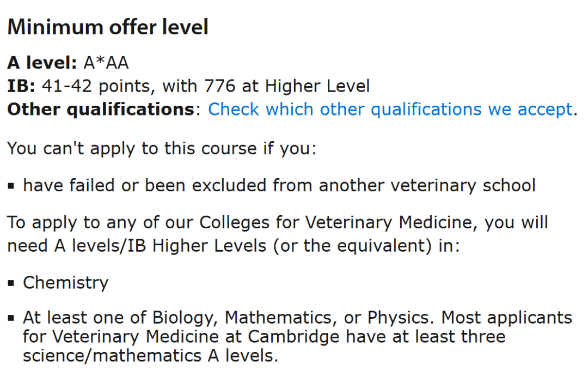588x370 pixels.
Task: Click the bold 'Other qualifications' label
Action: 100,110
